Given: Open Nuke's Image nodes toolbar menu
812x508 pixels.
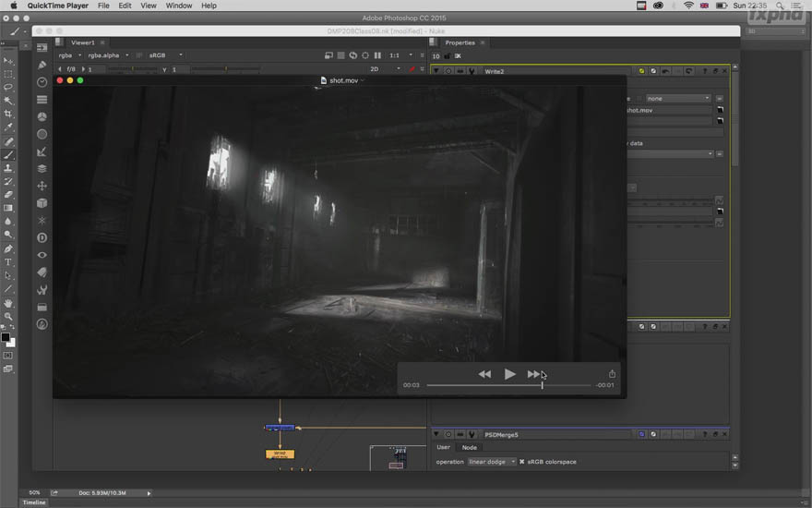Looking at the screenshot, I should 42,48.
